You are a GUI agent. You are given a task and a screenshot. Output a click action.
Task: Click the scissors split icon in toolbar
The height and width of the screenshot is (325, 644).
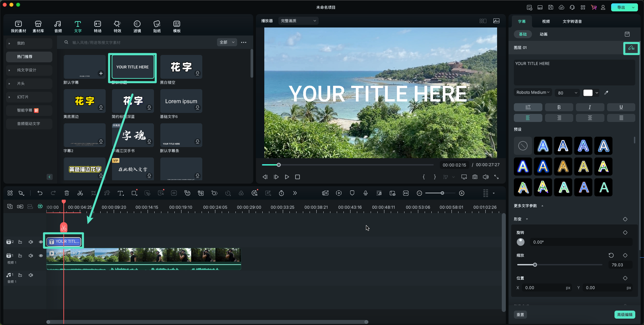80,193
